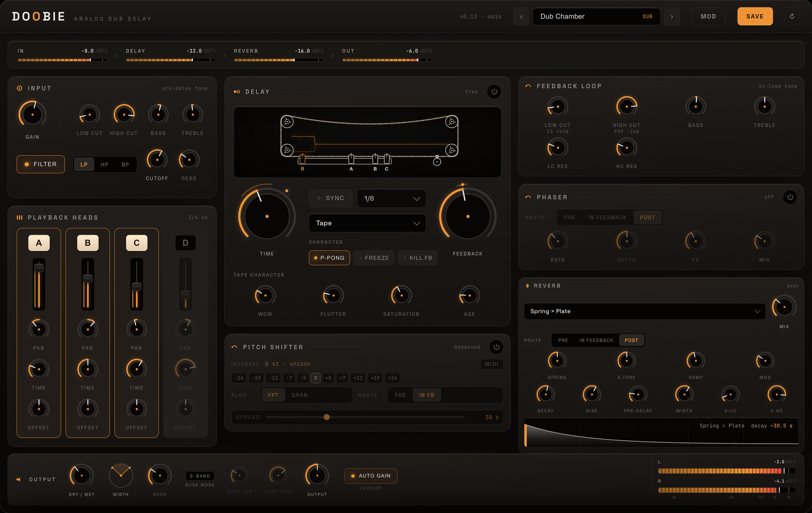Click the output WIDTH knob
The height and width of the screenshot is (513, 812).
(x=121, y=476)
